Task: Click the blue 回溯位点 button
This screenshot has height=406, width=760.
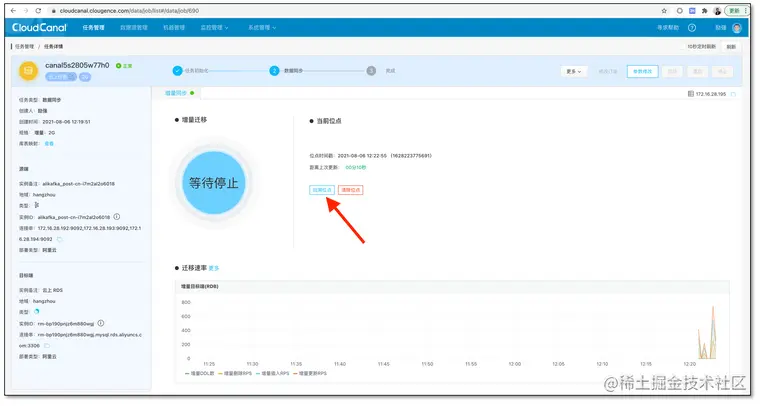Action: [x=322, y=190]
